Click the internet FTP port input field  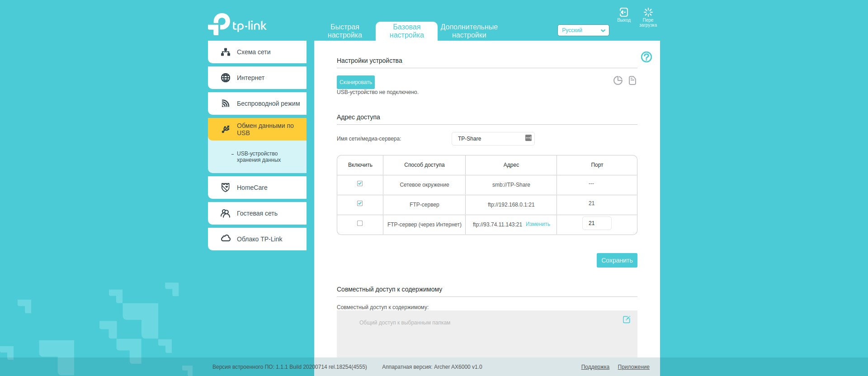(x=596, y=223)
